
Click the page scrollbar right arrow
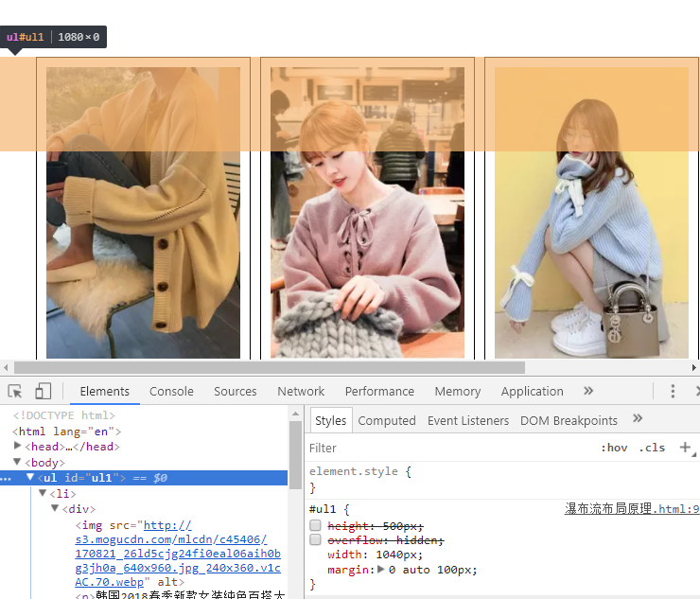coord(693,367)
